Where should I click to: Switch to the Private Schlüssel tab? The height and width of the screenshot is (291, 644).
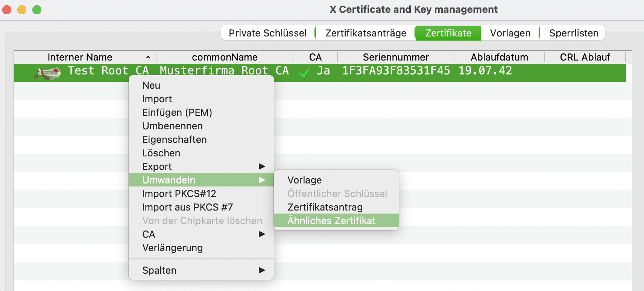pos(267,33)
